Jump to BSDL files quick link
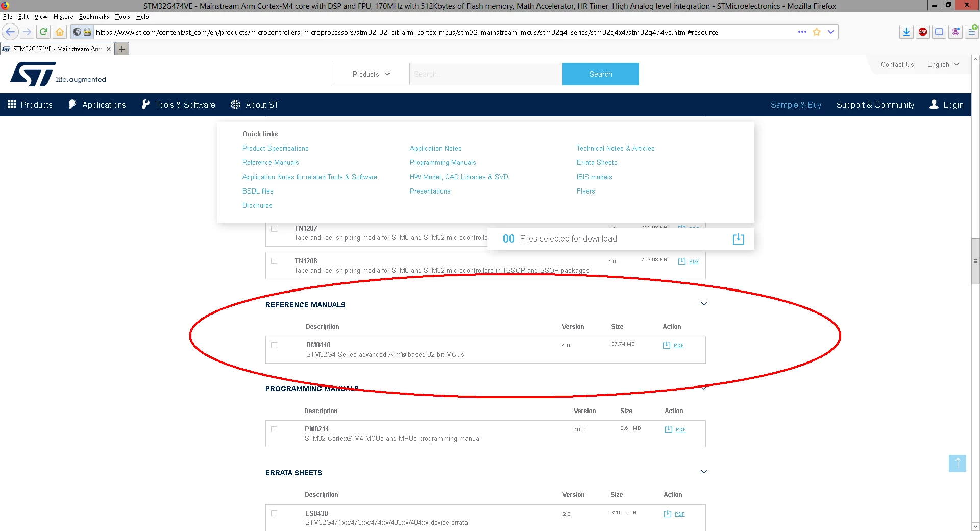Image resolution: width=980 pixels, height=531 pixels. tap(258, 191)
